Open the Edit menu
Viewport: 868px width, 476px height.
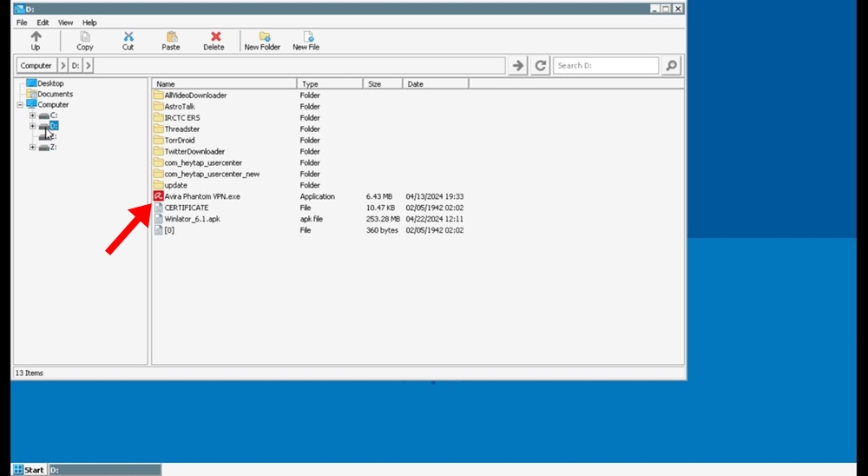(43, 23)
